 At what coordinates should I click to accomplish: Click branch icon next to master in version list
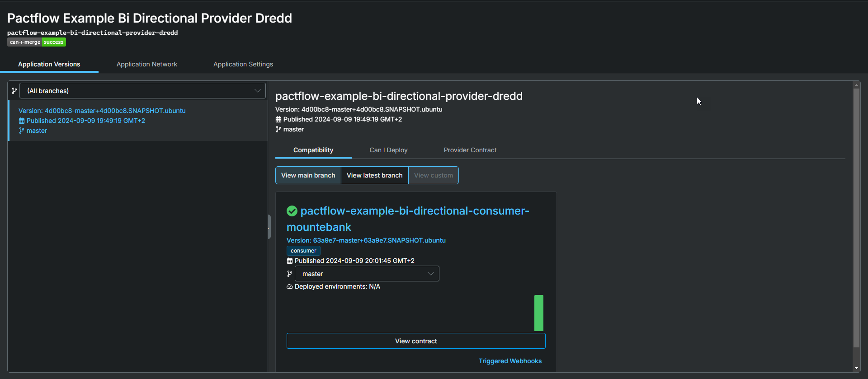coord(22,131)
